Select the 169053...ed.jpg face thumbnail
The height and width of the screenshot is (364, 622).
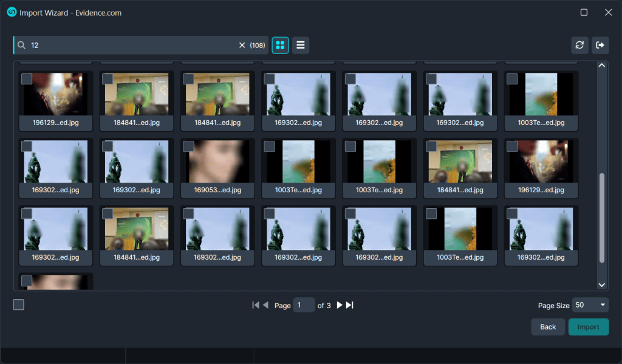tap(217, 161)
